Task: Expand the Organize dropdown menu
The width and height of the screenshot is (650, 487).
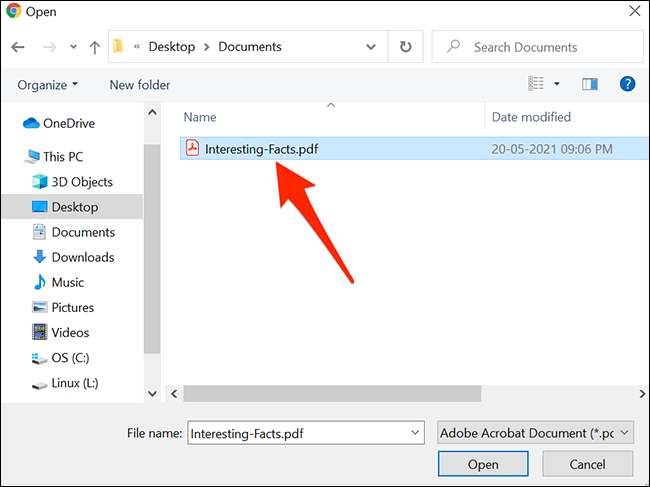Action: pos(47,85)
